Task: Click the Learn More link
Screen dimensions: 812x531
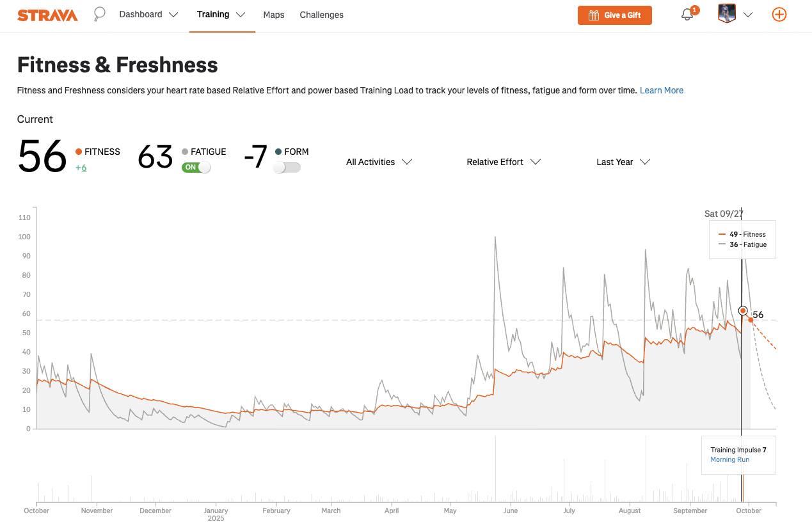Action: click(661, 90)
